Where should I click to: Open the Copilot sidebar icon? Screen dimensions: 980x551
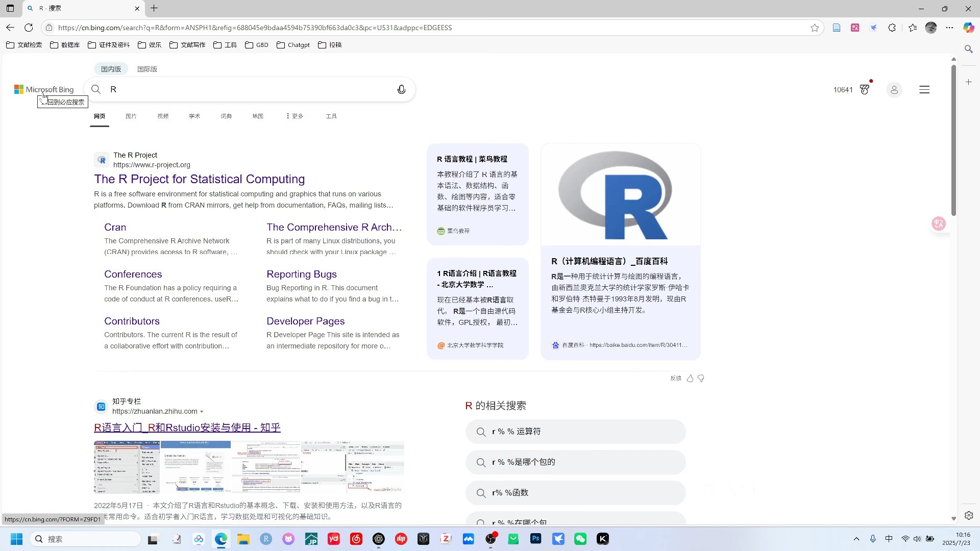[969, 28]
